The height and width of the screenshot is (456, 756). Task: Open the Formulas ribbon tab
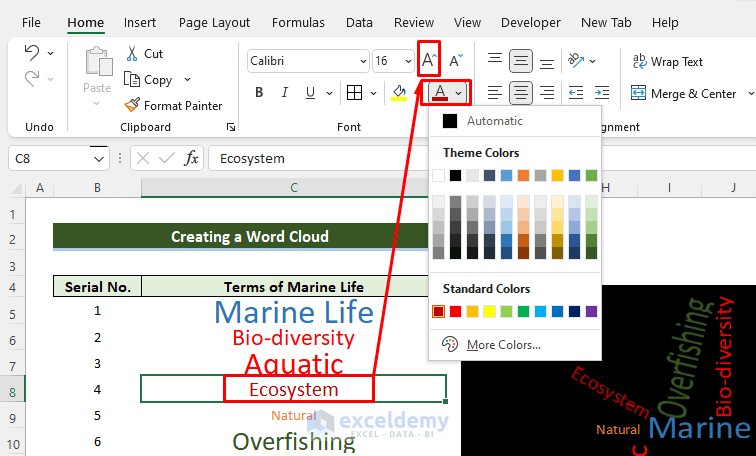[298, 23]
